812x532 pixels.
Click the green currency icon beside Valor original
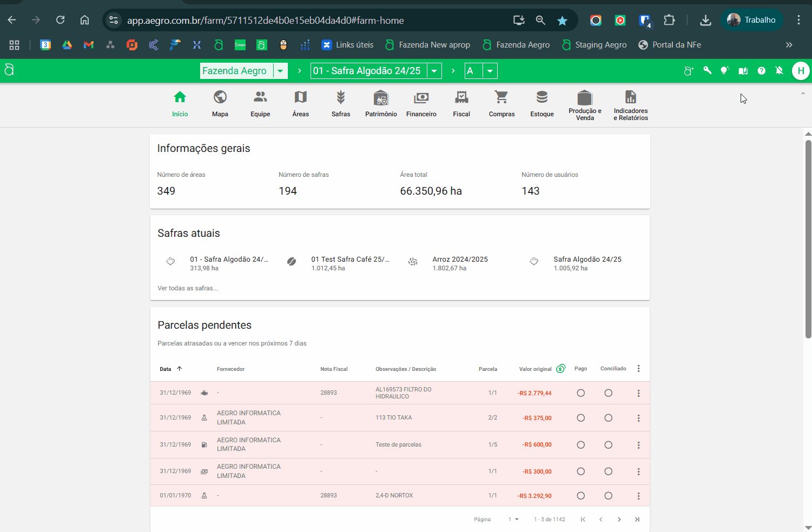(560, 369)
